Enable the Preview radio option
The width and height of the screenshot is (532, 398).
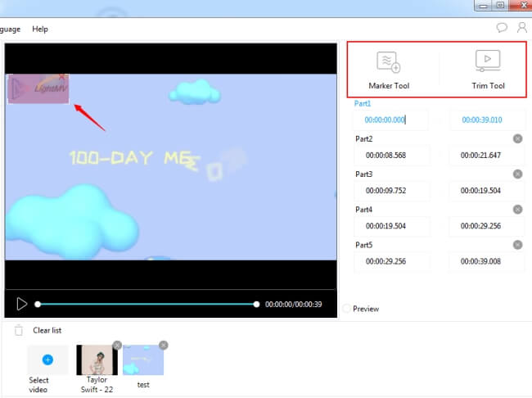347,309
